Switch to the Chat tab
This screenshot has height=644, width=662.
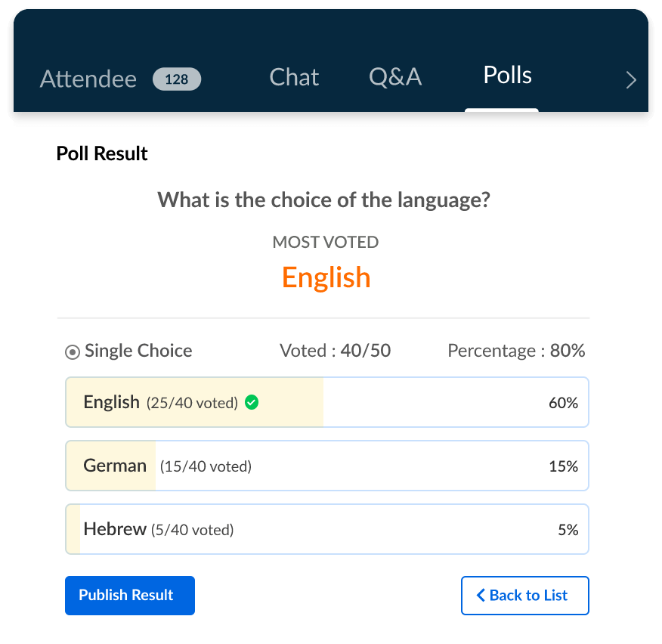click(294, 77)
